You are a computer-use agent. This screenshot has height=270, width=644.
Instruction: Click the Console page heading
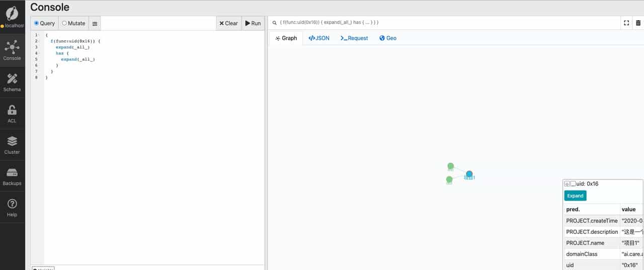[x=50, y=7]
